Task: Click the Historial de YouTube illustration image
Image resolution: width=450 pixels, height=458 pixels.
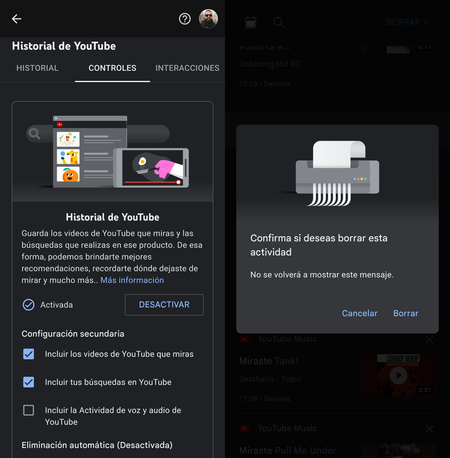Action: [112, 152]
